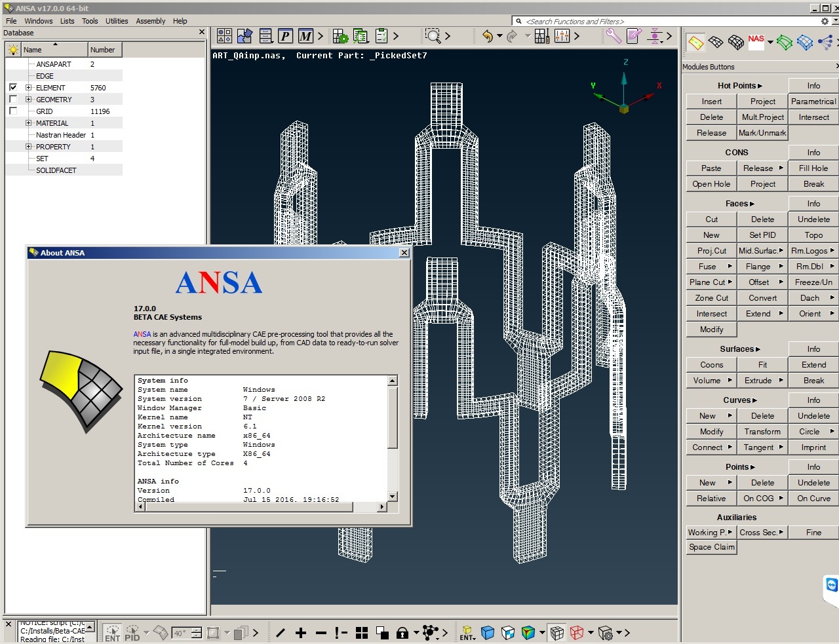Screen dimensions: 839x644
Task: Click the Transform button under Curves
Action: (762, 432)
